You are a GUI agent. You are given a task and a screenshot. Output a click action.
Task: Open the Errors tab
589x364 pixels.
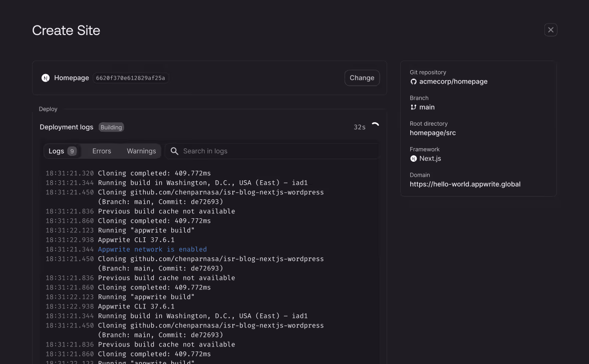pos(102,151)
